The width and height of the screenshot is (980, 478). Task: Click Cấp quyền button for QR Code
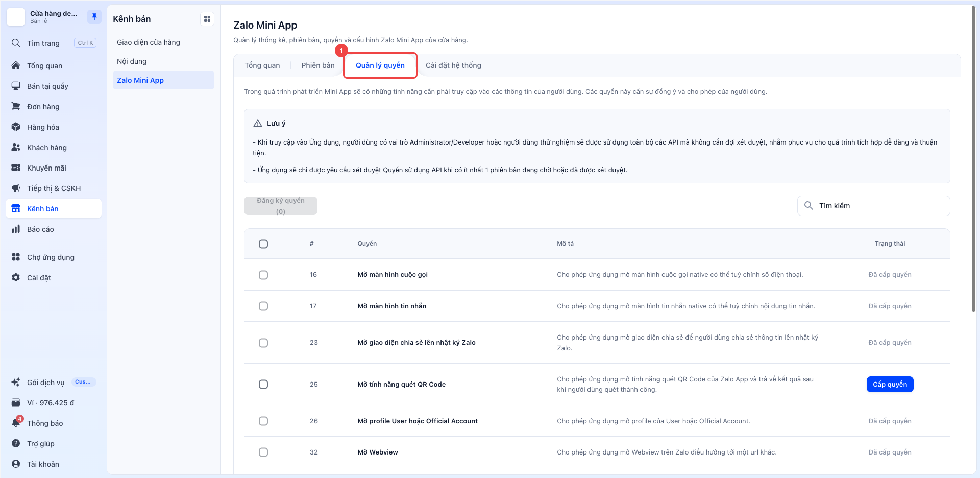click(890, 384)
